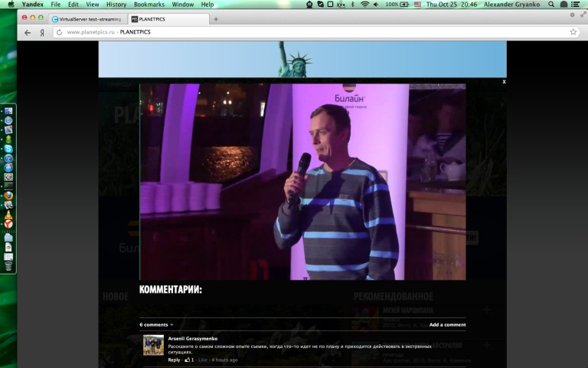Open Spotlight search magnifier
Image resolution: width=588 pixels, height=368 pixels.
(551, 4)
